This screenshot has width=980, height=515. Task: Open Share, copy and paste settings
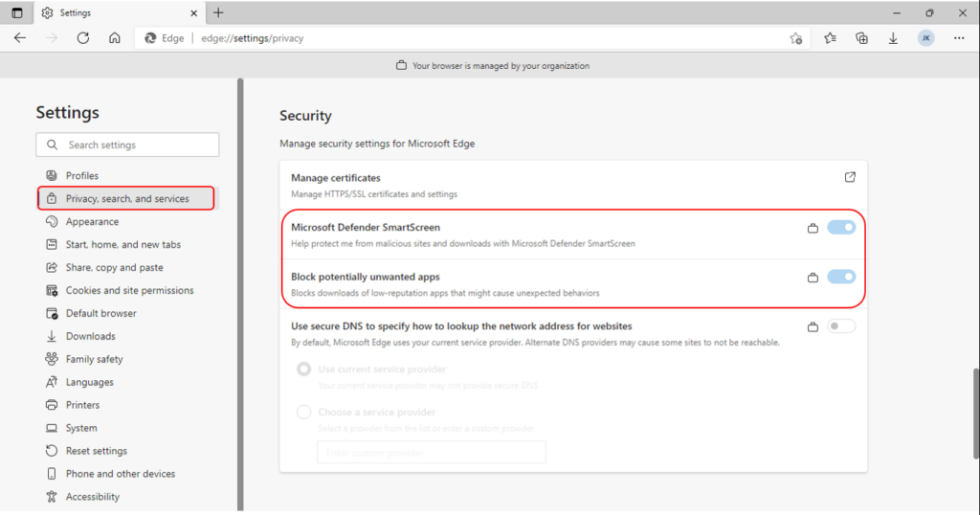[x=125, y=267]
